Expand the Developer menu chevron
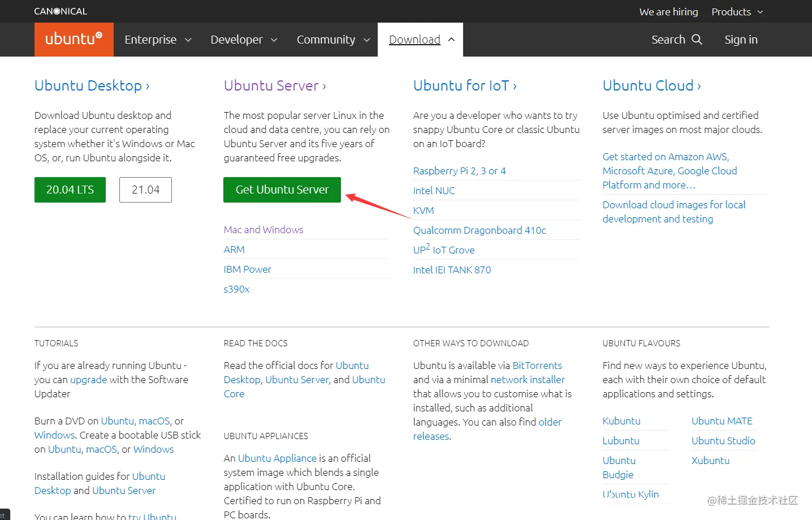Screen dimensions: 812x520 pos(274,40)
